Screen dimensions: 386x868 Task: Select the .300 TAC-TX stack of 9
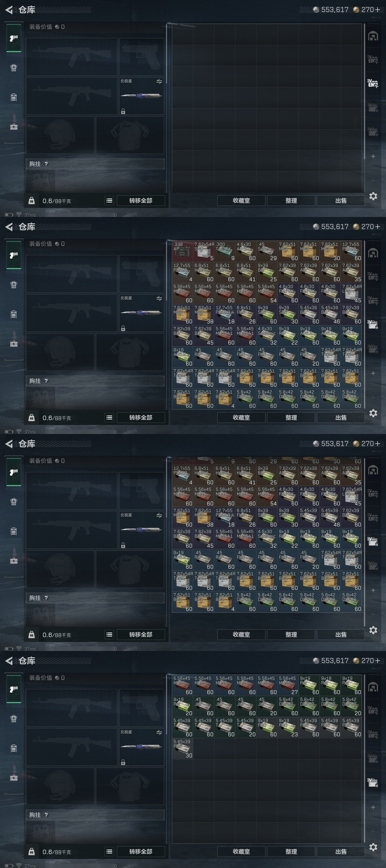225,251
